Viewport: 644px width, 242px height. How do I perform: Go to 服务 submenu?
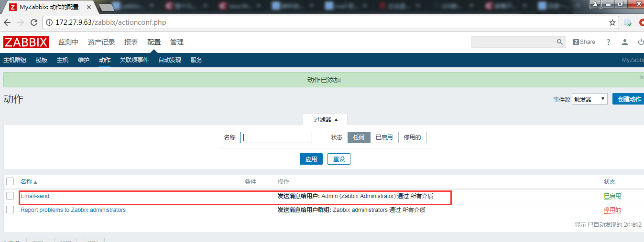coord(196,60)
